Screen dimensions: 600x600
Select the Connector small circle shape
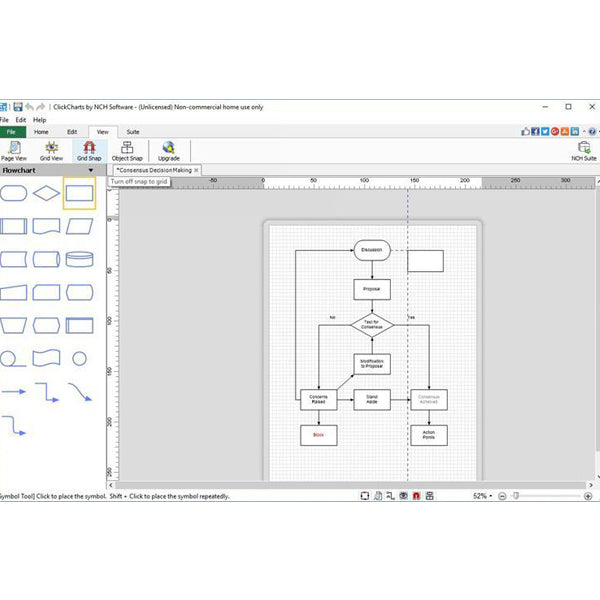coord(79,359)
